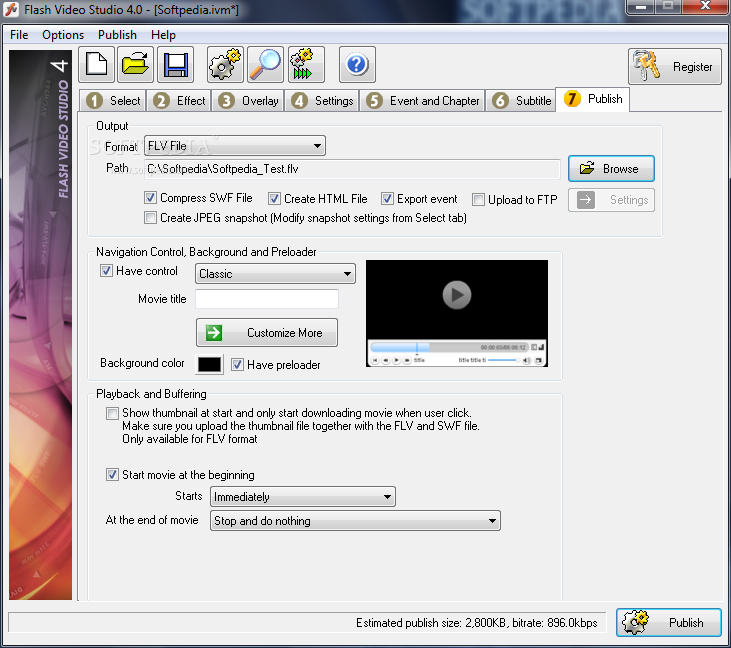Expand the At the end of movie dropdown
Viewport: 731px width, 648px height.
[x=355, y=521]
